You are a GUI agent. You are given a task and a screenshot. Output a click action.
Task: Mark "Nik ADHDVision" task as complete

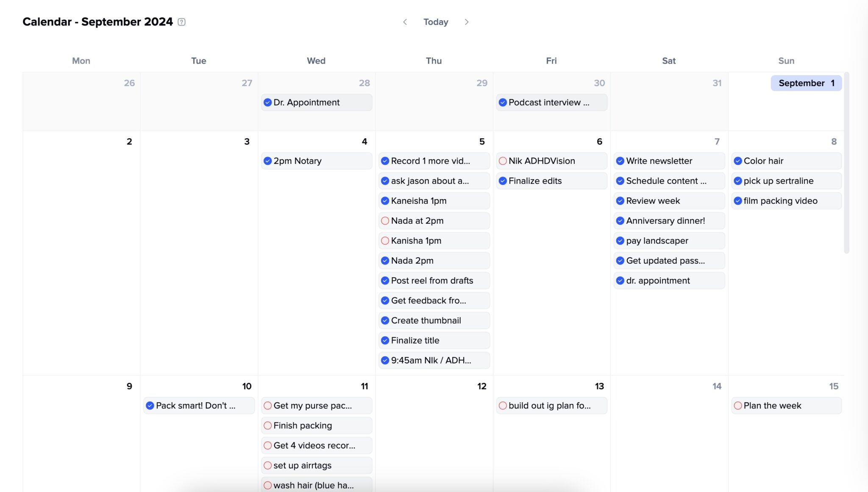click(x=503, y=161)
